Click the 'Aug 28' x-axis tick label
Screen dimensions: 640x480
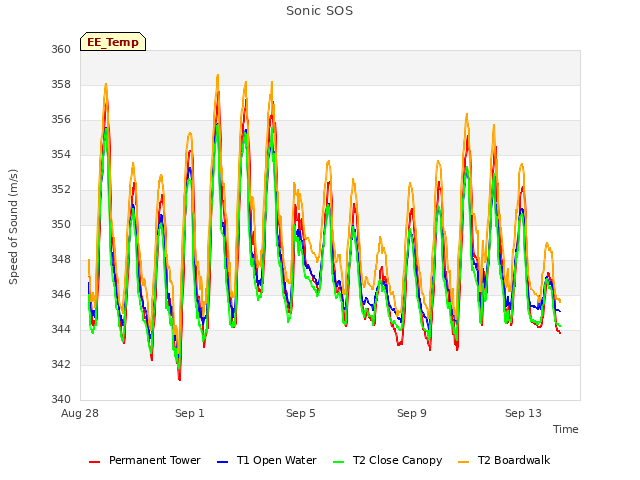point(80,413)
